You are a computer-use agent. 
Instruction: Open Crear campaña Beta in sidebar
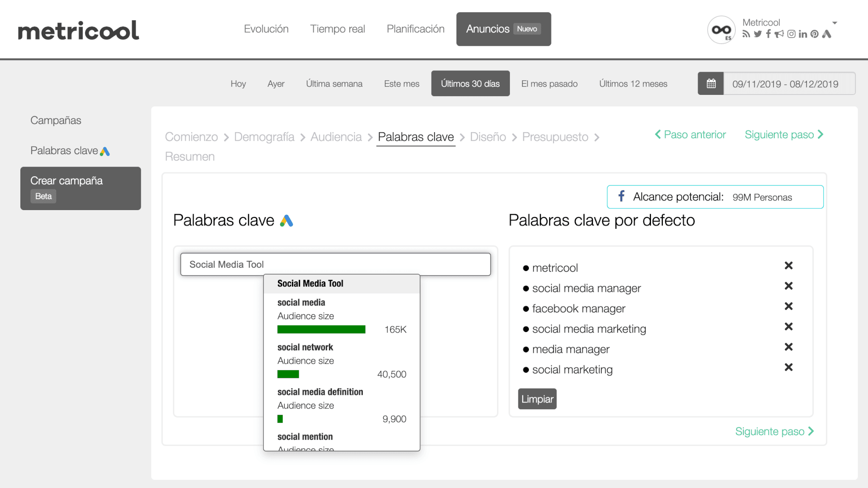[81, 188]
